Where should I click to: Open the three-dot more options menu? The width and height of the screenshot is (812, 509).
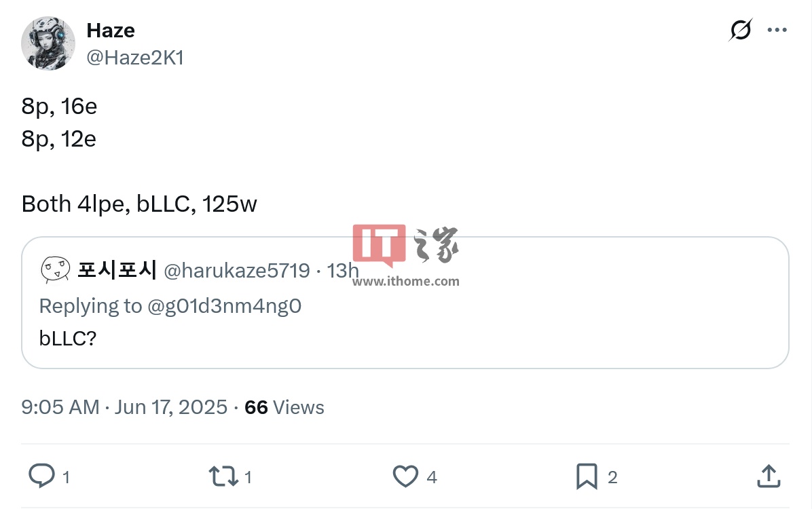coord(777,30)
